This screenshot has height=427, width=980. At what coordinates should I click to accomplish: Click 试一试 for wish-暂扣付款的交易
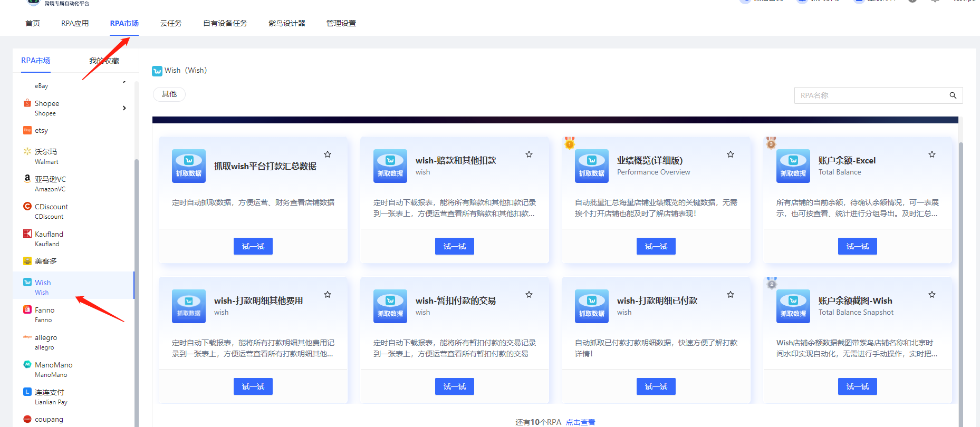coord(455,386)
